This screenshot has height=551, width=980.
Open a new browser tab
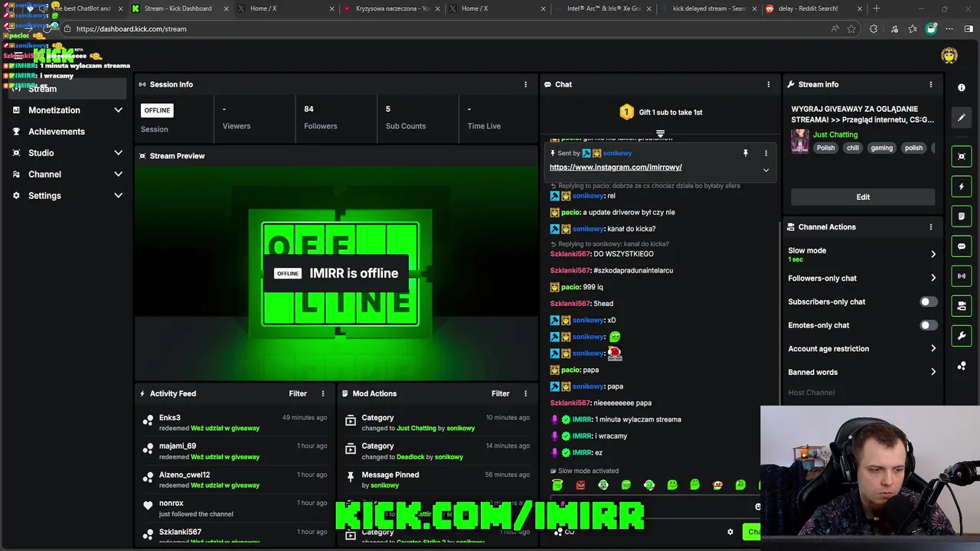(x=877, y=8)
